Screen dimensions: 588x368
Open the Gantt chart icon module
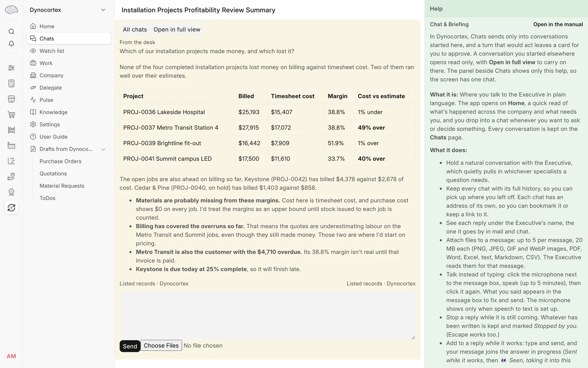pos(11,161)
